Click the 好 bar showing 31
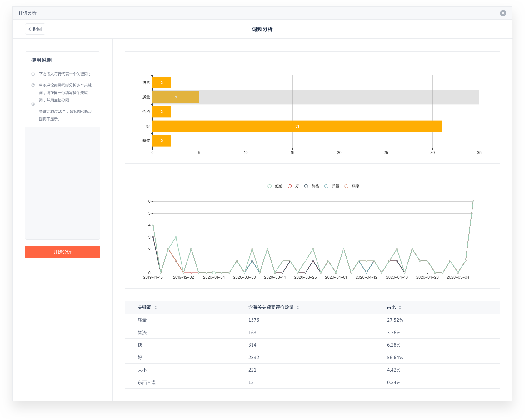The width and height of the screenshot is (525, 420). click(297, 126)
